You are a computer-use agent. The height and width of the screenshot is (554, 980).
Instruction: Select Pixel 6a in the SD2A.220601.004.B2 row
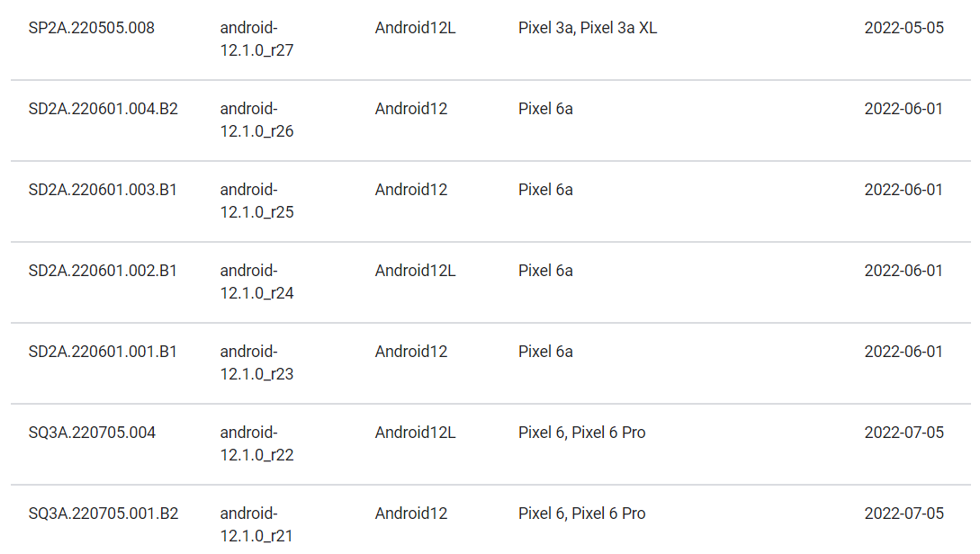click(x=545, y=109)
